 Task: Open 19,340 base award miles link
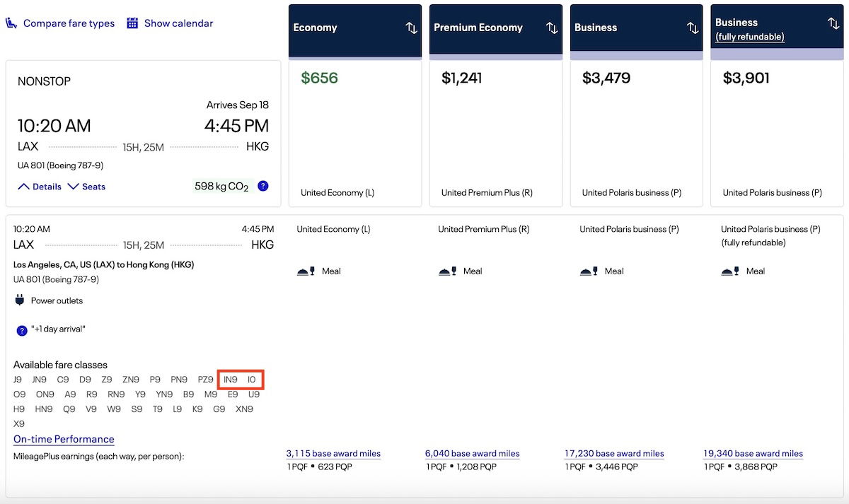753,454
